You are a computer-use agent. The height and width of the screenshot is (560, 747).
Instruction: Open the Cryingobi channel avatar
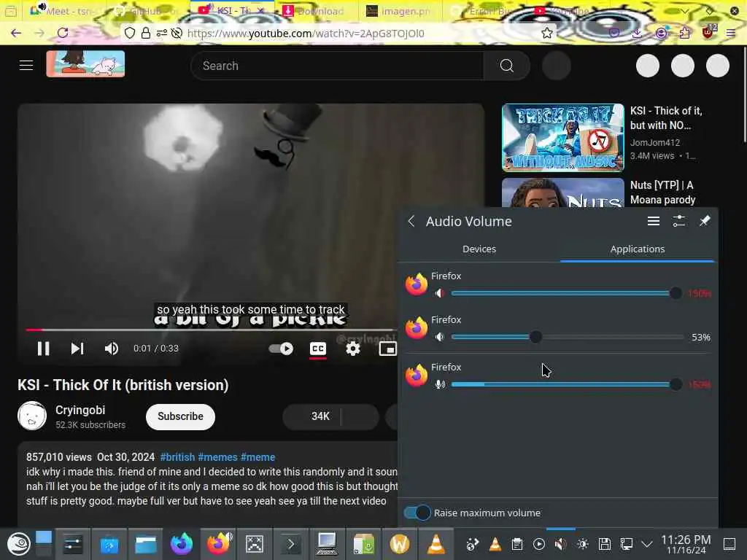point(32,416)
